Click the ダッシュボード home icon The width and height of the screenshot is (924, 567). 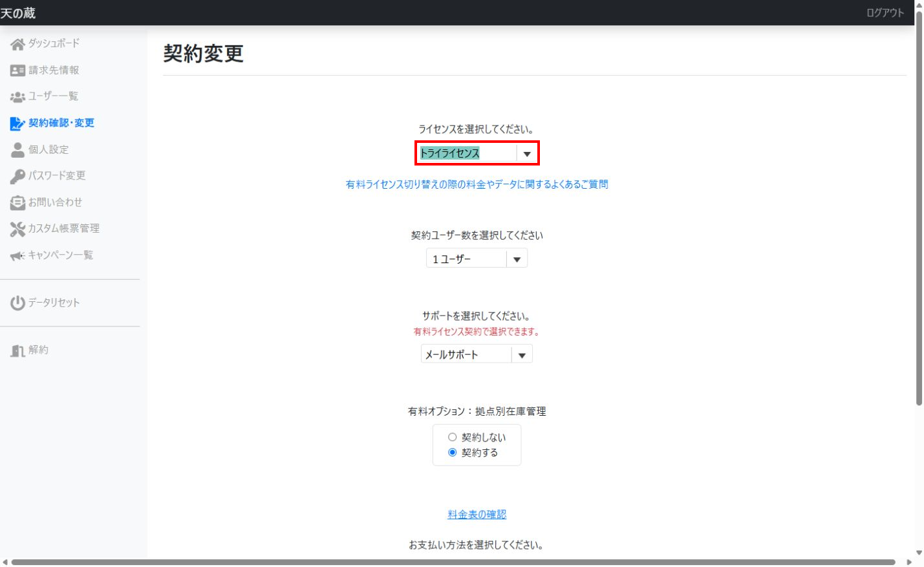point(17,44)
